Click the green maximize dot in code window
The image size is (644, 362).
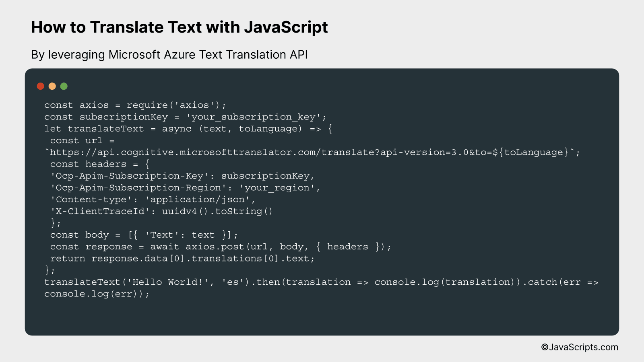tap(64, 86)
